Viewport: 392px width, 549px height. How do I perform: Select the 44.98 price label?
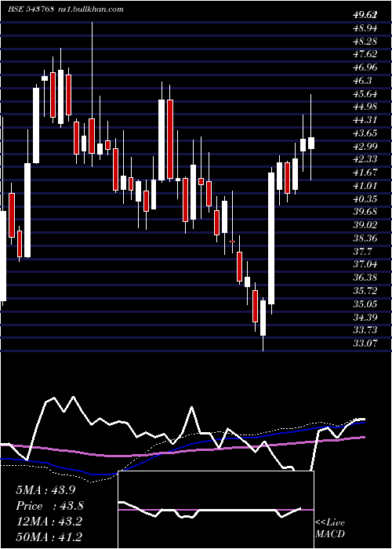click(x=365, y=107)
